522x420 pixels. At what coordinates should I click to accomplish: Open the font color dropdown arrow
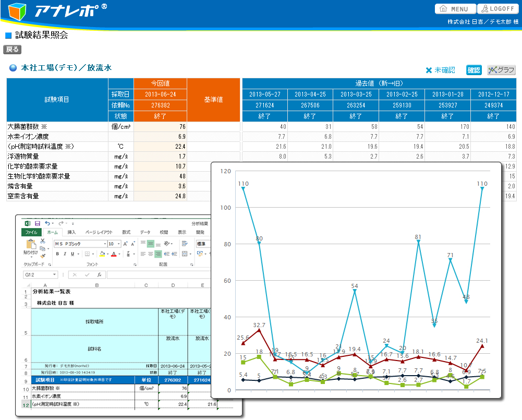(x=119, y=254)
